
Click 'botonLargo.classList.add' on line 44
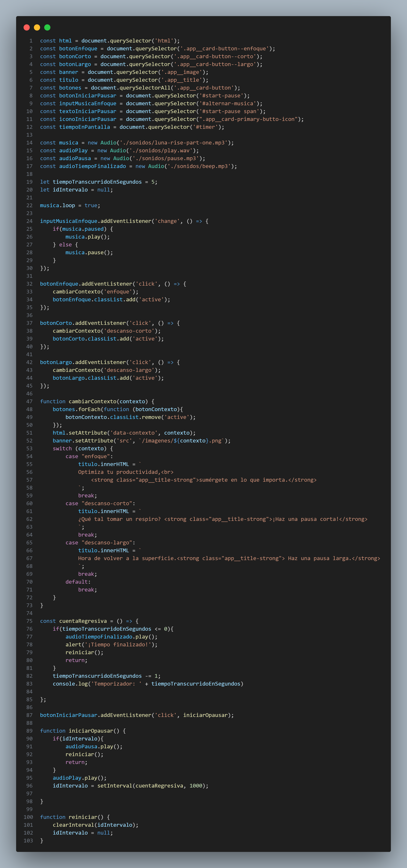[x=91, y=378]
